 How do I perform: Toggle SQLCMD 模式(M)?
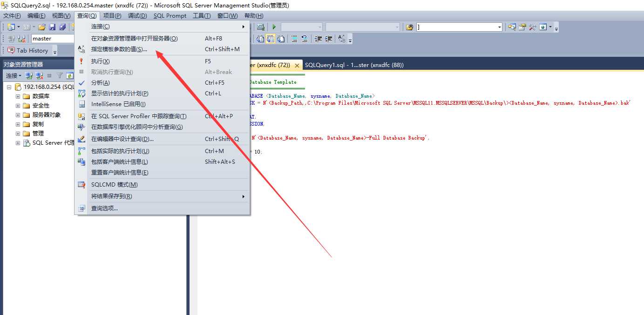click(162, 185)
